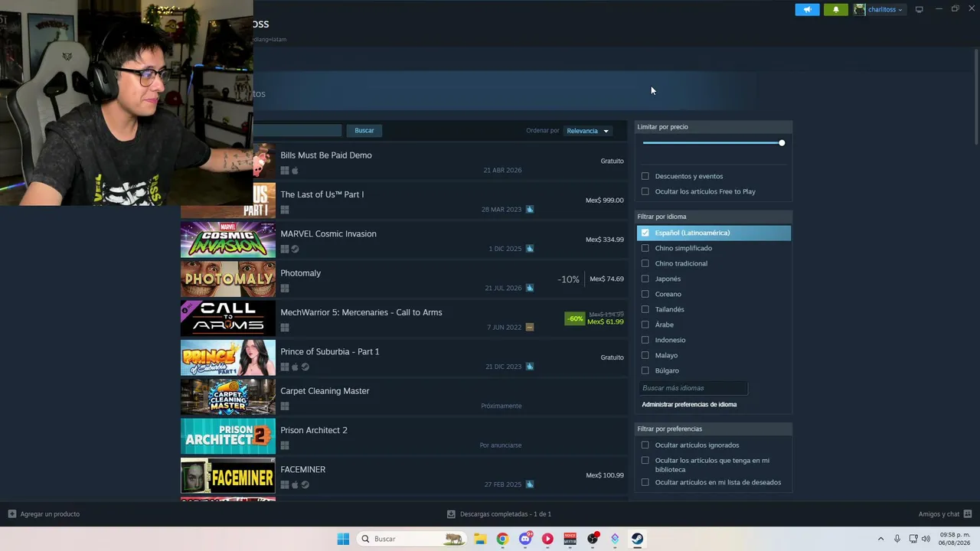Open the Carpet Cleaning Master game title
The height and width of the screenshot is (551, 980).
325,391
